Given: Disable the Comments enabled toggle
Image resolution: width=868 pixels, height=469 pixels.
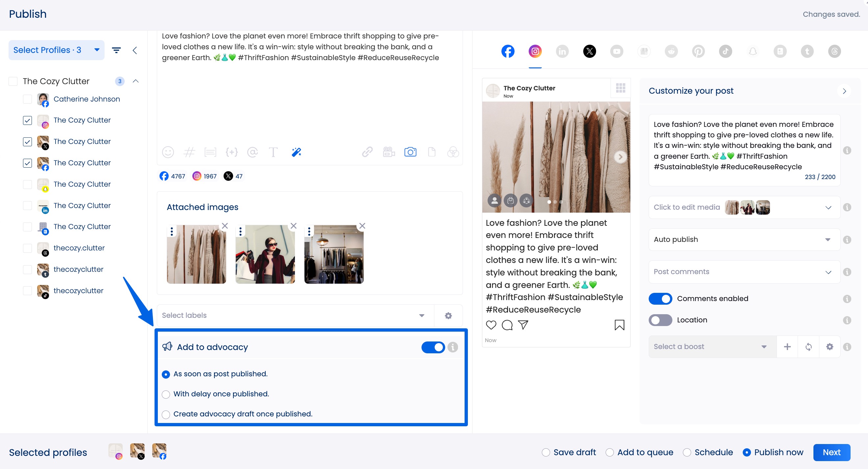Looking at the screenshot, I should (x=660, y=298).
